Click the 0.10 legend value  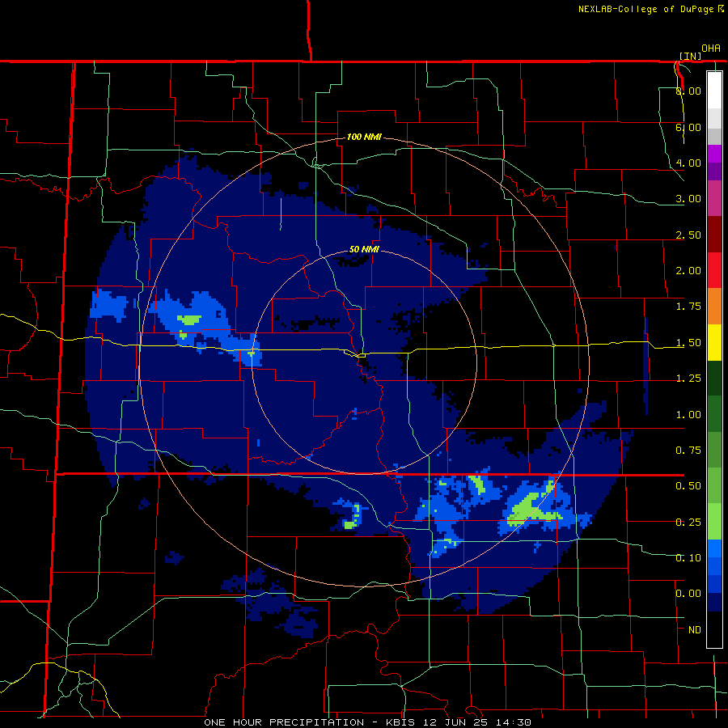click(x=688, y=557)
